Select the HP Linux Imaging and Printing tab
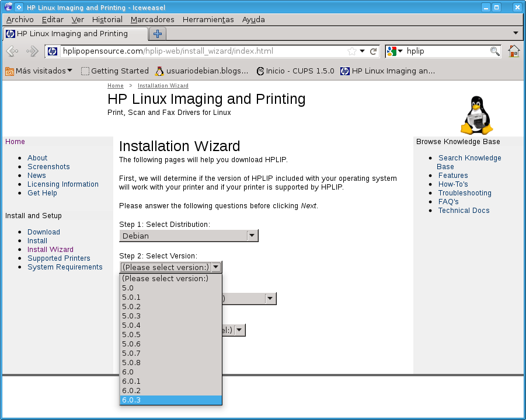This screenshot has height=420, width=526. click(x=75, y=33)
